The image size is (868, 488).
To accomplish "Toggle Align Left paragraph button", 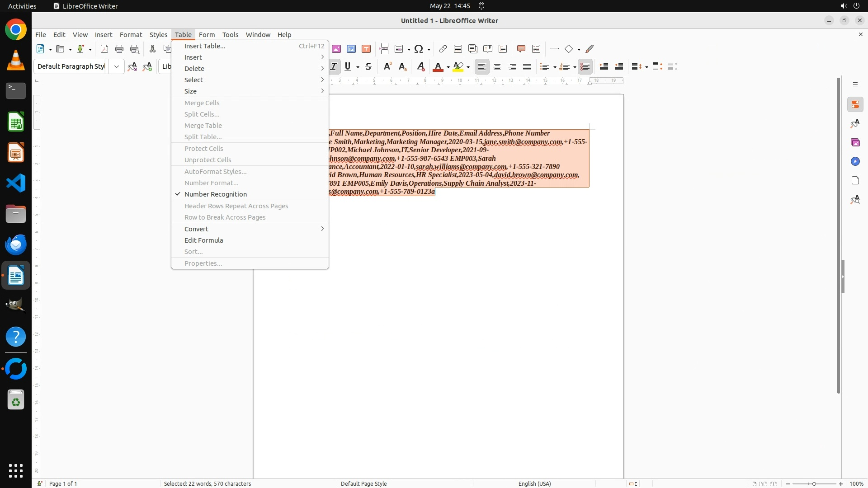I will coord(482,67).
